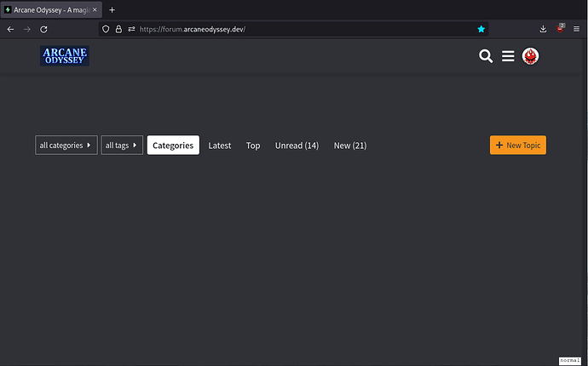
Task: Switch to the Top tab
Action: coord(253,146)
